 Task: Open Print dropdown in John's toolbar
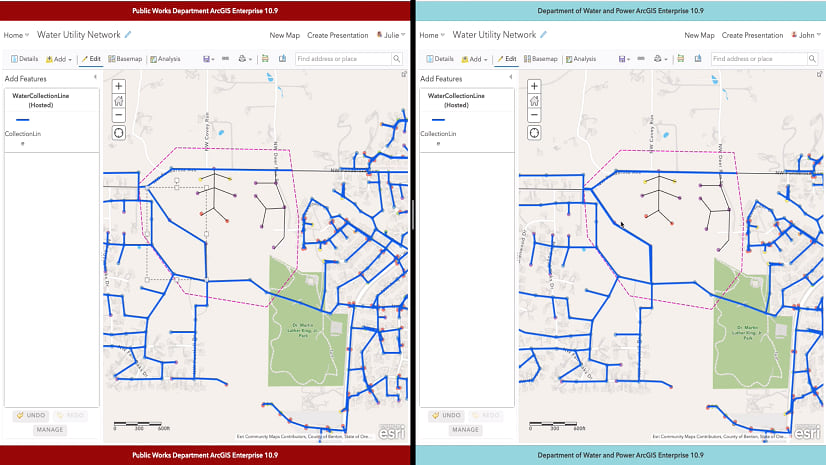click(661, 59)
